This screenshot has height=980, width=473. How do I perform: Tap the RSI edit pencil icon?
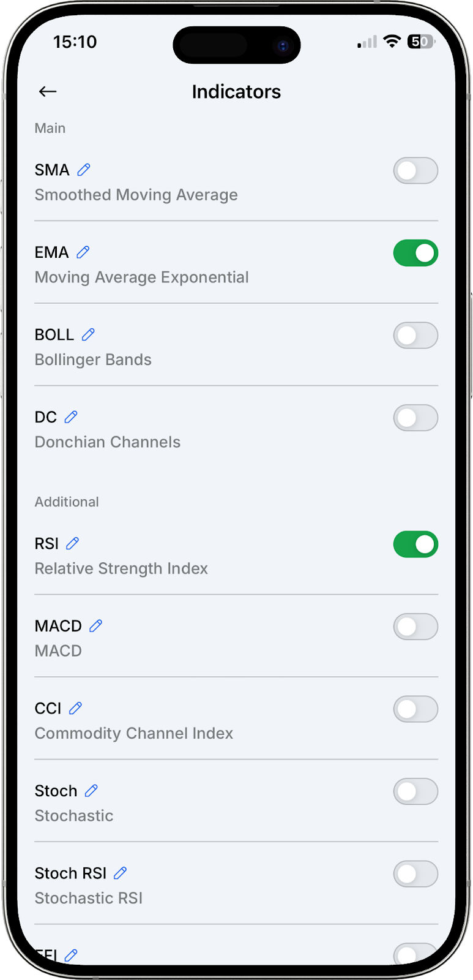click(x=72, y=543)
